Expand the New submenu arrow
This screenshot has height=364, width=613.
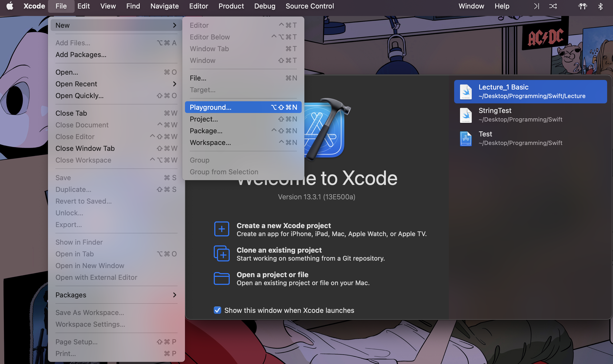(175, 25)
